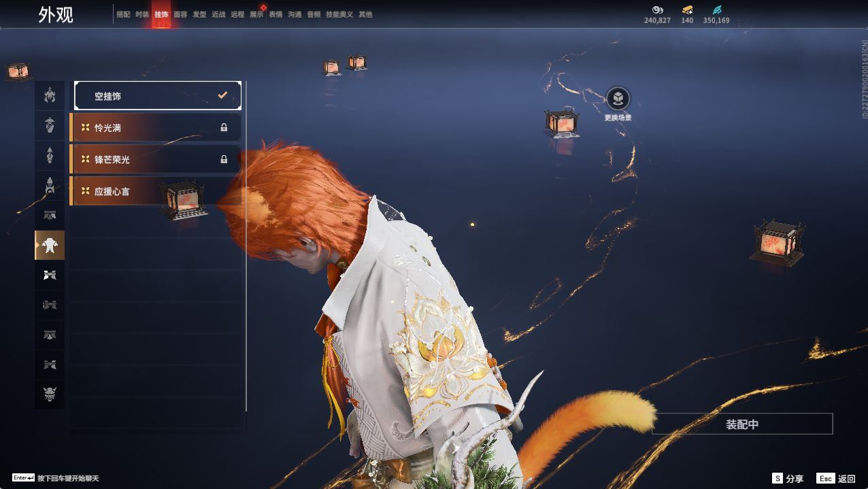Switch to the 音频 tab
This screenshot has width=868, height=489.
coord(312,14)
